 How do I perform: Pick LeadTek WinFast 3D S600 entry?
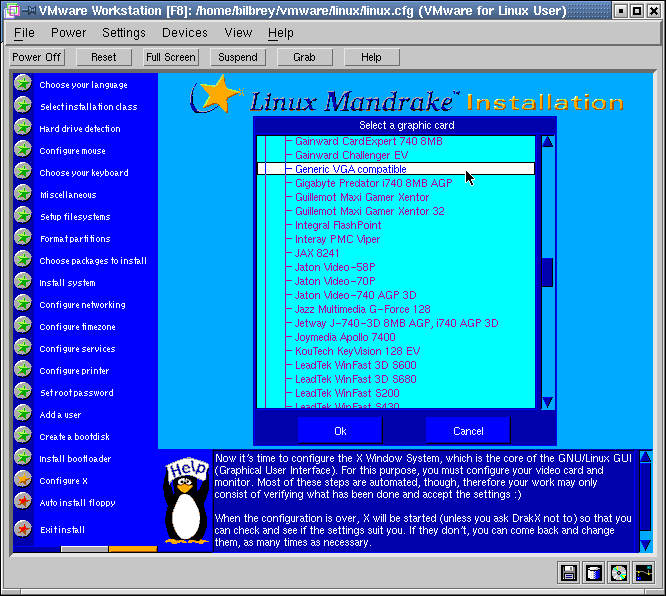[x=355, y=365]
